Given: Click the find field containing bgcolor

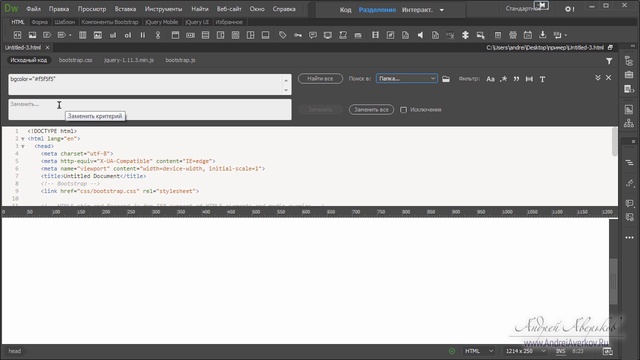Looking at the screenshot, I should coord(150,84).
